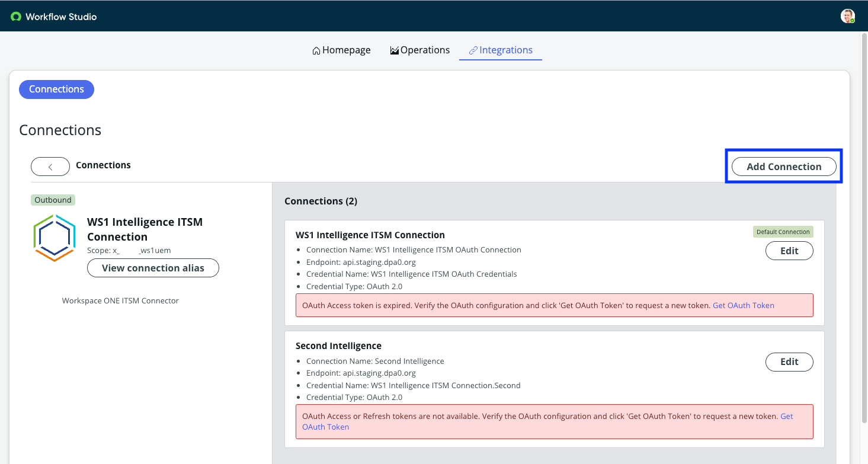Click the Workflow Studio logo icon
This screenshot has width=868, height=464.
coord(16,17)
